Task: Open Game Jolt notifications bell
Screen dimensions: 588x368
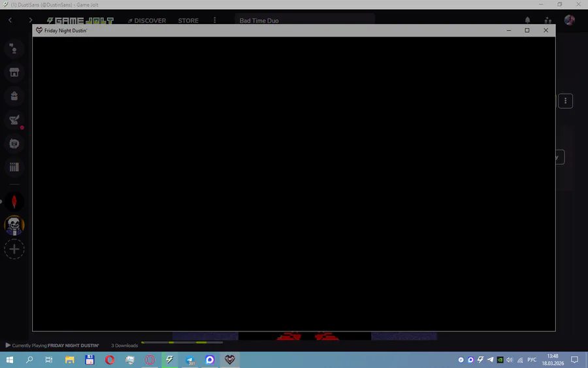Action: coord(528,20)
